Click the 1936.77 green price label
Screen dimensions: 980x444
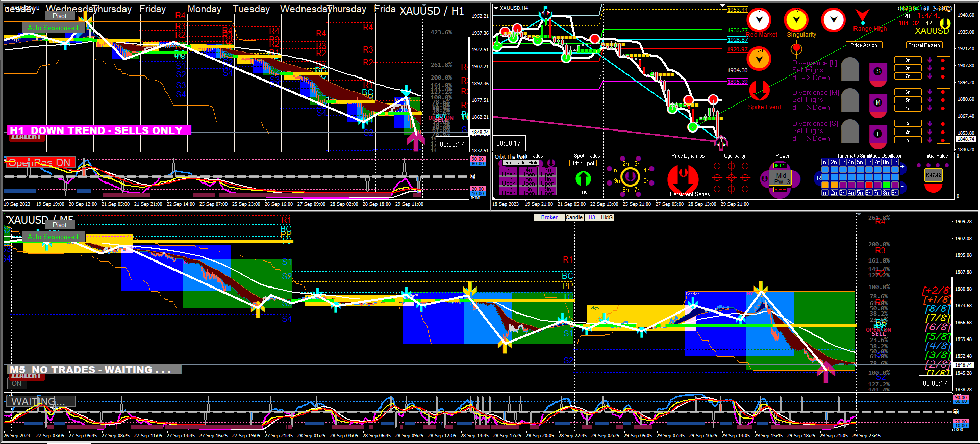[x=738, y=30]
